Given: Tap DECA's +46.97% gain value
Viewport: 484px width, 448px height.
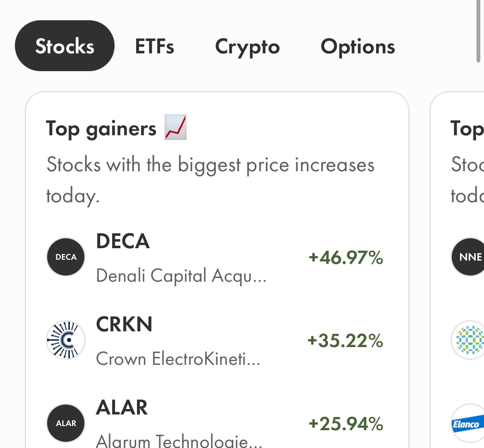Looking at the screenshot, I should 346,257.
